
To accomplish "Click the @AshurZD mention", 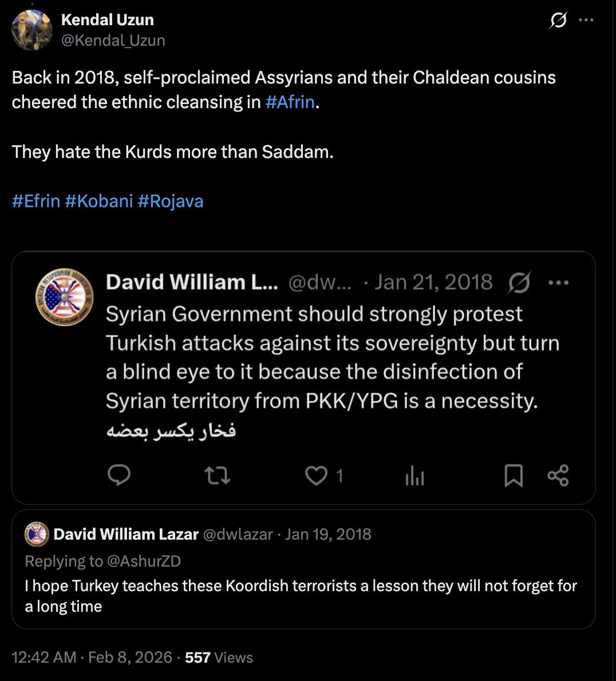I will (144, 561).
